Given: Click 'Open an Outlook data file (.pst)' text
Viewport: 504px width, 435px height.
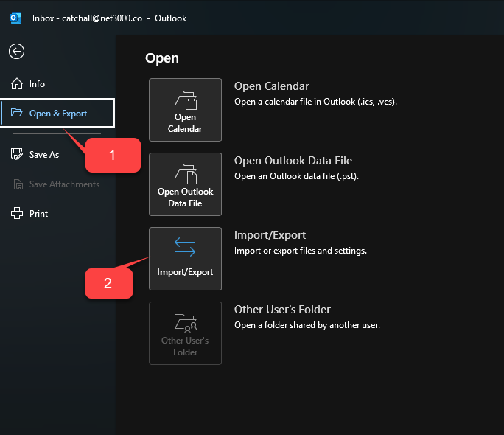Looking at the screenshot, I should click(296, 176).
